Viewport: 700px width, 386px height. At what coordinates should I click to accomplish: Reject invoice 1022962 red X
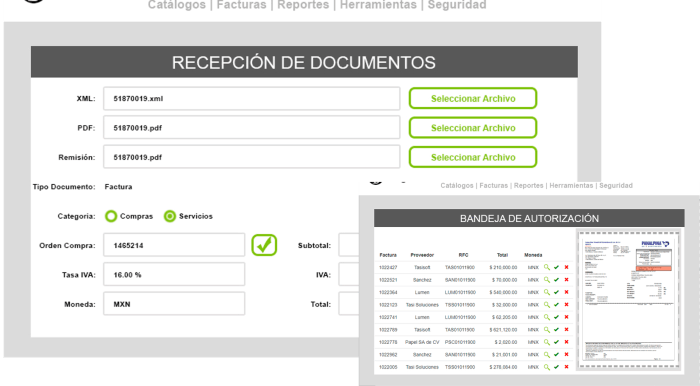[x=567, y=355]
